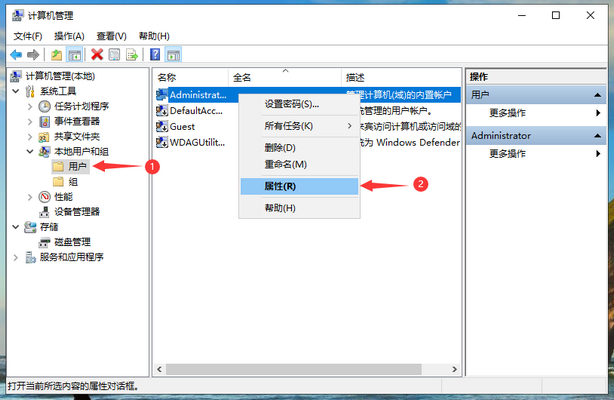
Task: Select the Guest user account icon
Action: pyautogui.click(x=162, y=127)
